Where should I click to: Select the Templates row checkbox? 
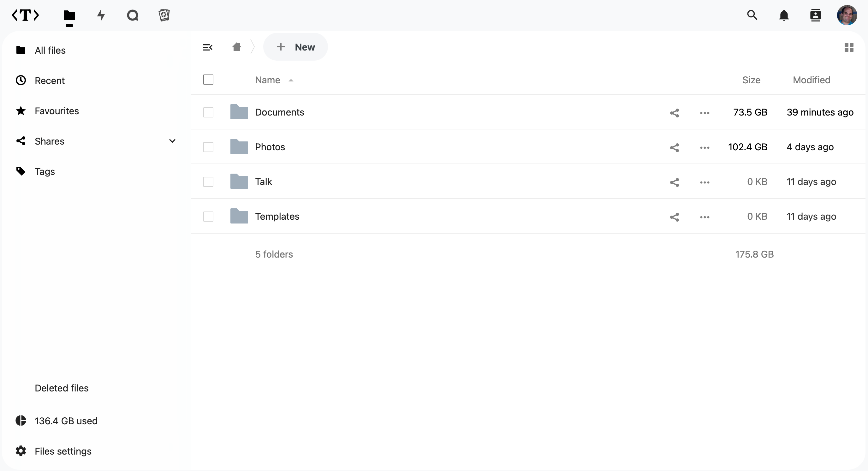(x=208, y=216)
